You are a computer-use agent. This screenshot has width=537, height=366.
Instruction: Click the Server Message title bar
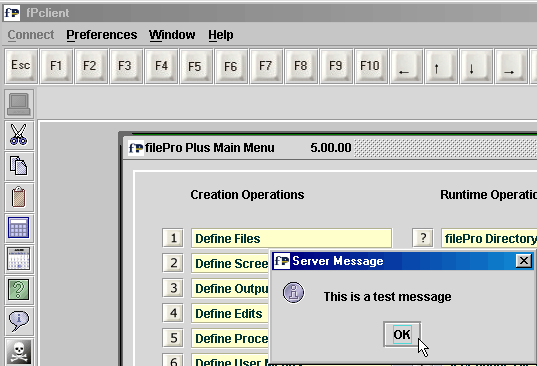(x=402, y=261)
